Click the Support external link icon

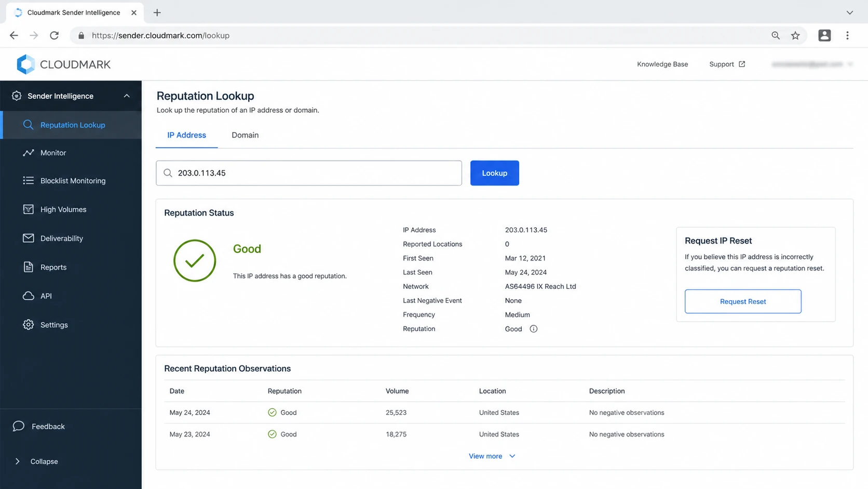[742, 64]
